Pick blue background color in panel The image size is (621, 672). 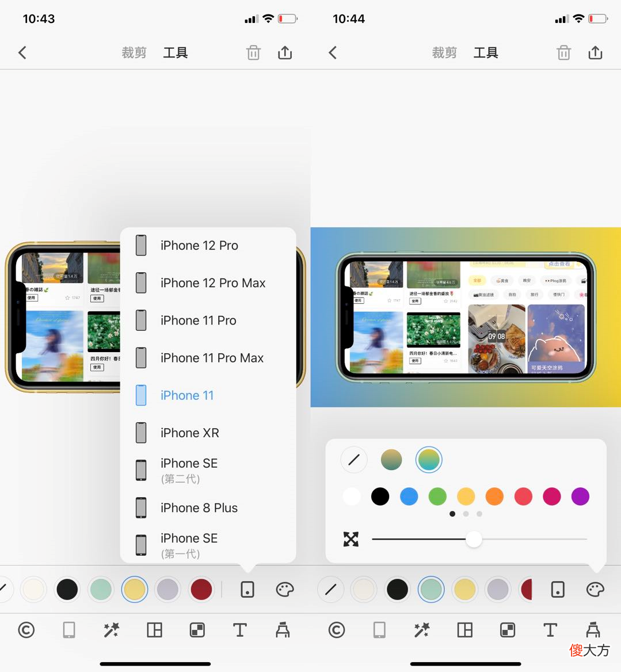point(409,497)
